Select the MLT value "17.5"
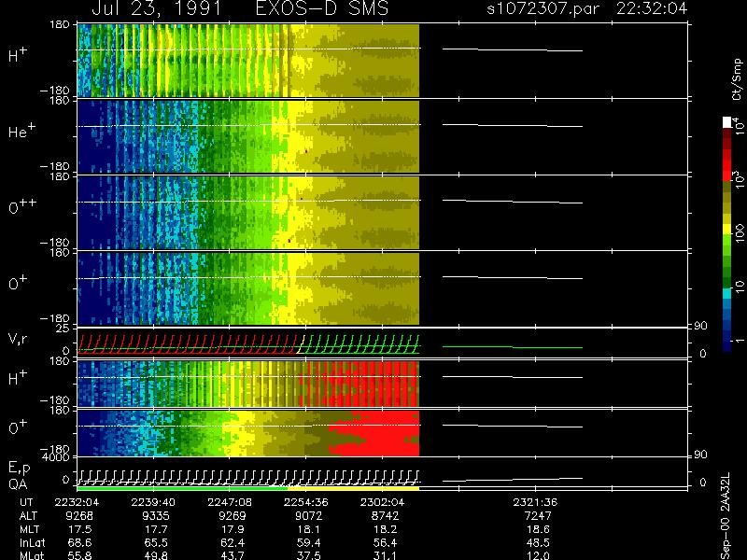747x560 pixels. click(x=80, y=529)
